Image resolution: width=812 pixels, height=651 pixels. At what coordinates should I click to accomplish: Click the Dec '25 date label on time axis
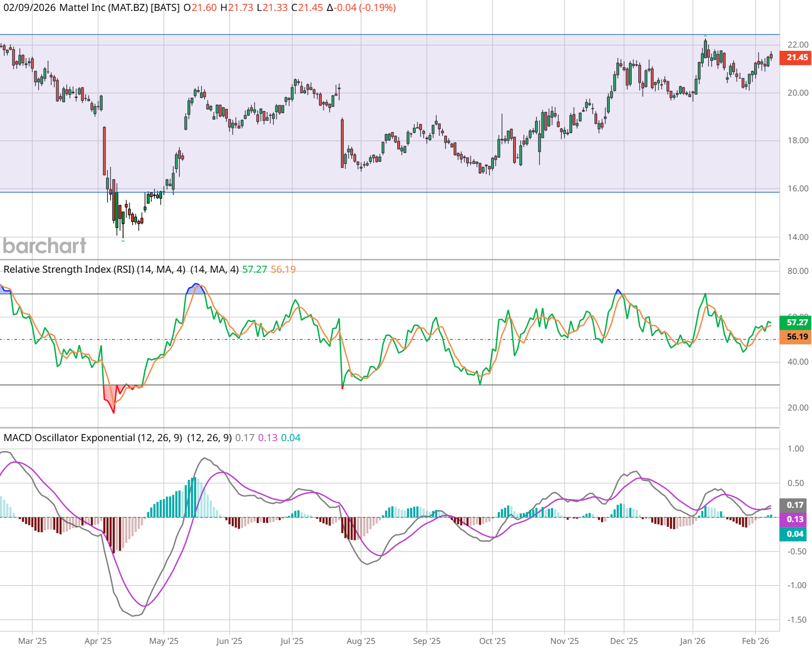coord(623,641)
